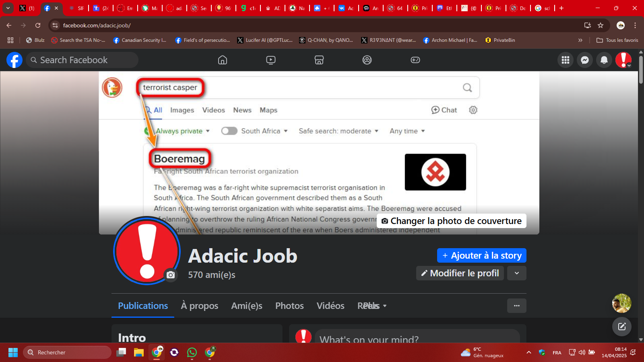The width and height of the screenshot is (644, 362).
Task: Open the PrivateBin bookmark
Action: coord(500,40)
